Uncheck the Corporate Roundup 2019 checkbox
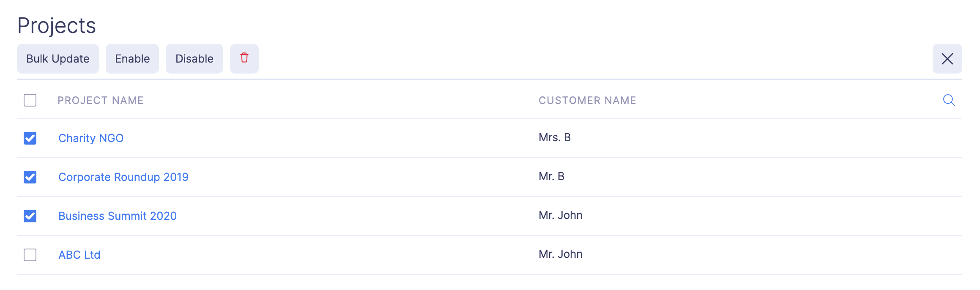 30,177
